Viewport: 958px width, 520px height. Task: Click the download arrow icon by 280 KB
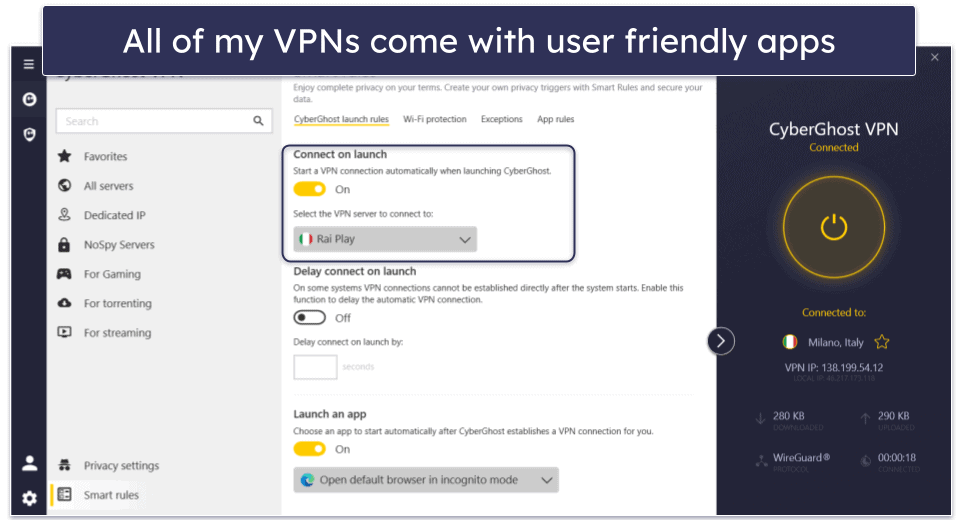coord(761,419)
